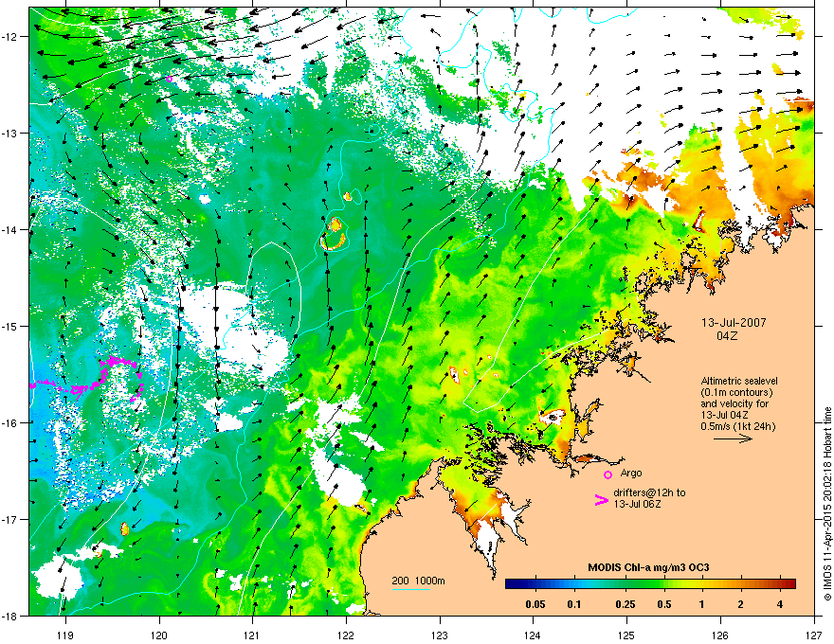Viewport: 834px width, 644px height.
Task: Click the magenta drifters arrowhead legend symbol
Action: pyautogui.click(x=602, y=499)
